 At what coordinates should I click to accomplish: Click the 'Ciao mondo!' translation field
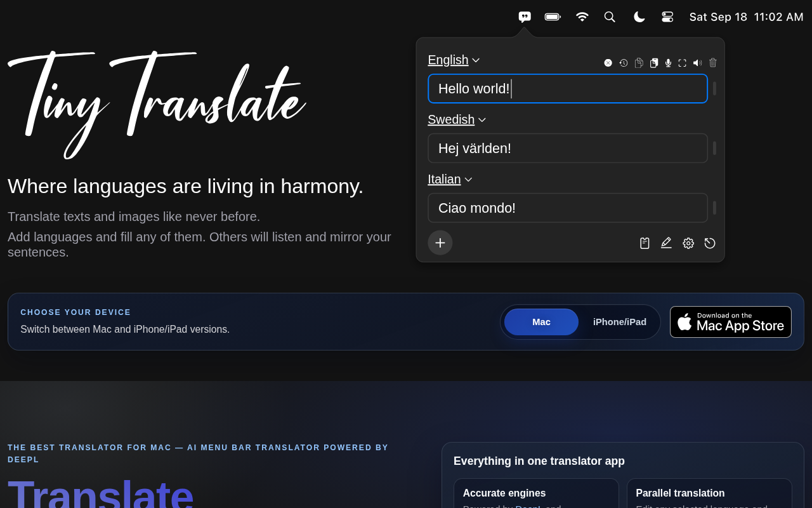(568, 208)
